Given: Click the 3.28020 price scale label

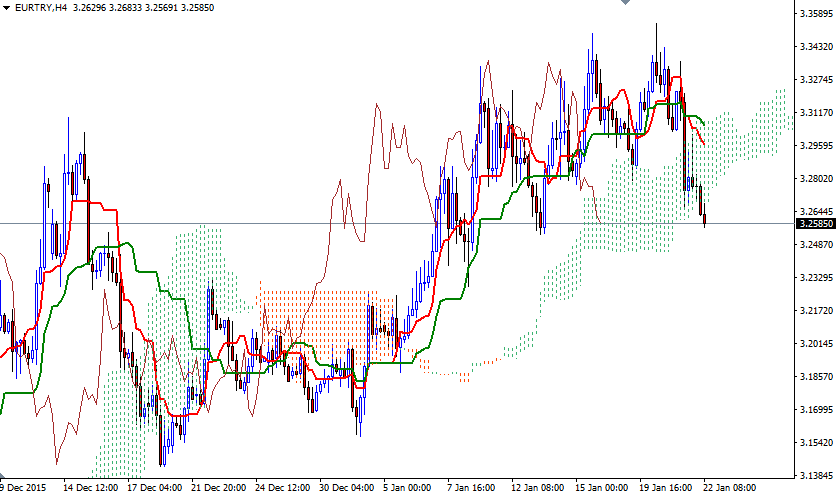Looking at the screenshot, I should pyautogui.click(x=816, y=179).
